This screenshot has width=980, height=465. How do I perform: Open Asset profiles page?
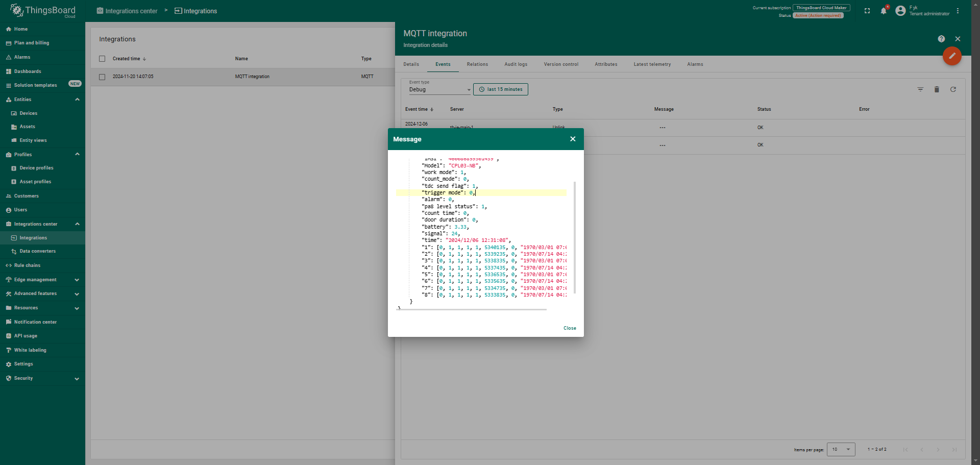click(42, 182)
